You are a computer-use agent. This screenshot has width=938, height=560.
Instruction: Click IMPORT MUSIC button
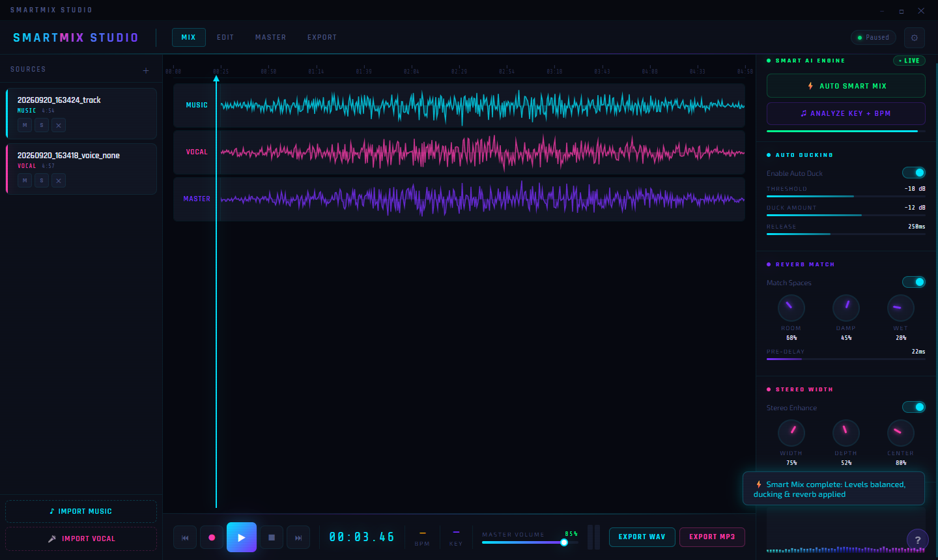[81, 511]
